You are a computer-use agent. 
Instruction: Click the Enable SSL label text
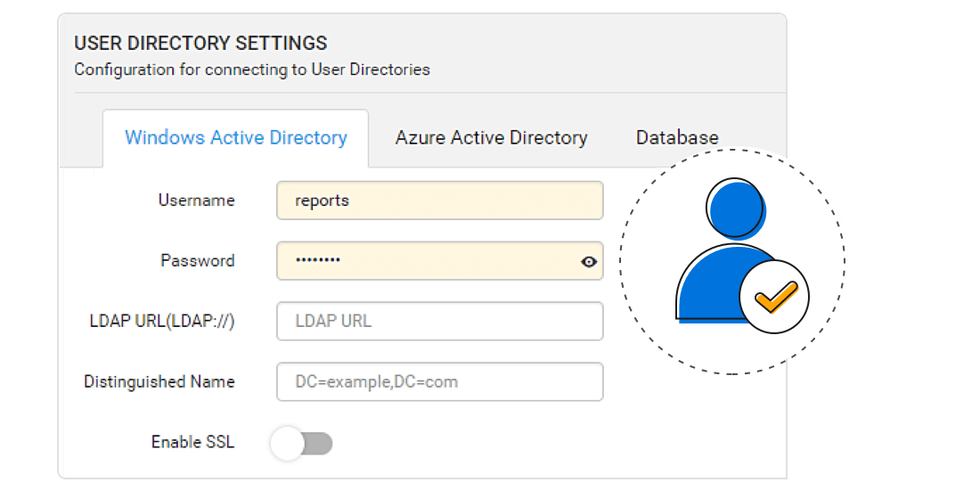pos(192,442)
